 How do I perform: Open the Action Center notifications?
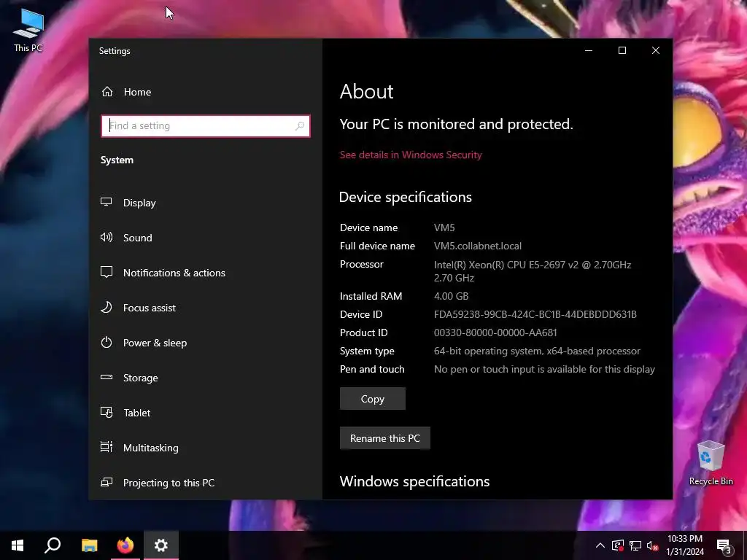[x=724, y=545]
